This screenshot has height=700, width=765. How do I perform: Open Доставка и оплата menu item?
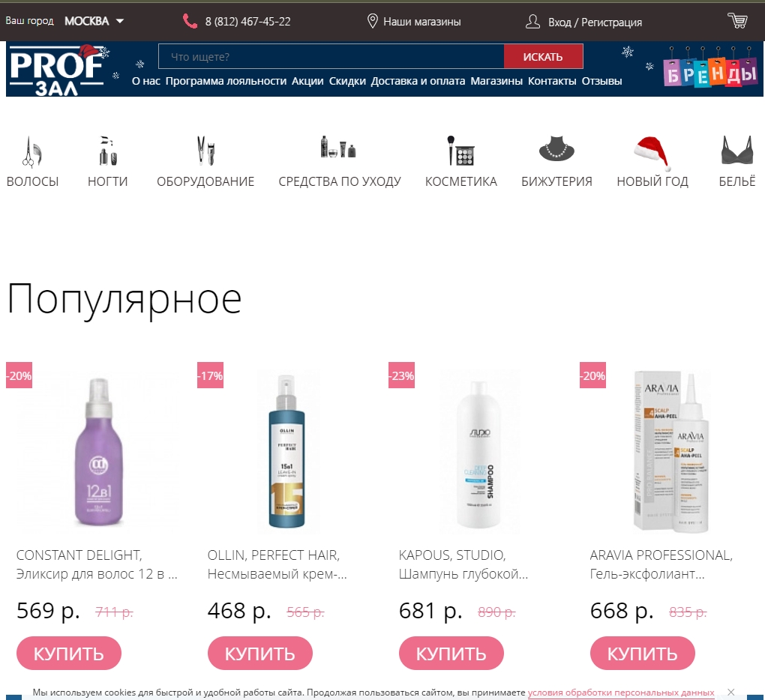tap(418, 81)
